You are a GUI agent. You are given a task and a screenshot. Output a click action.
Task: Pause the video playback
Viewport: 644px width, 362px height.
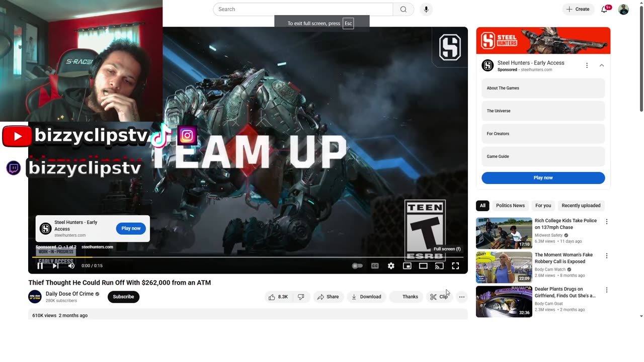click(x=40, y=265)
